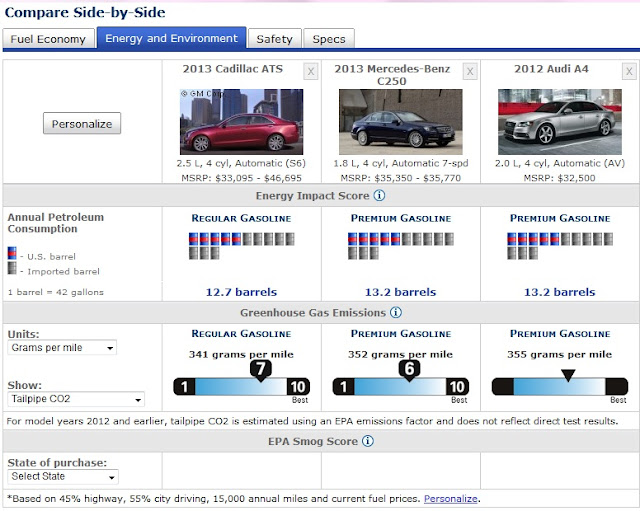Screen dimensions: 640x511
Task: Click the Audi A4 greenhouse gas scale pointer
Action: tap(568, 375)
